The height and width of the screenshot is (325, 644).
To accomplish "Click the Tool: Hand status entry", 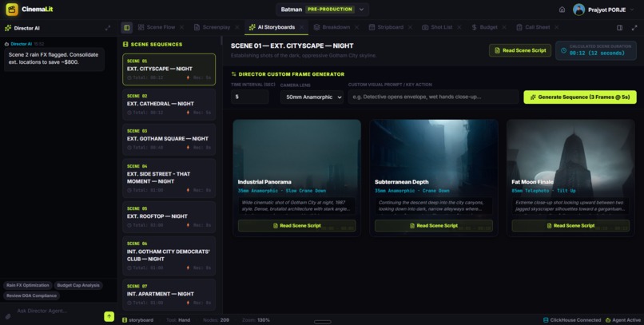I will coord(178,320).
